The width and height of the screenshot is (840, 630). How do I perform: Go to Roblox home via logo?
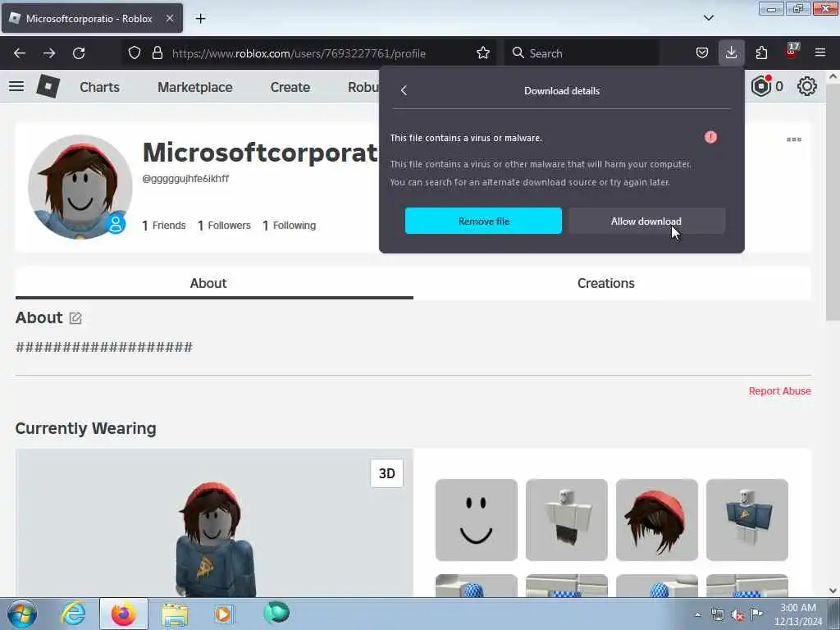[48, 86]
